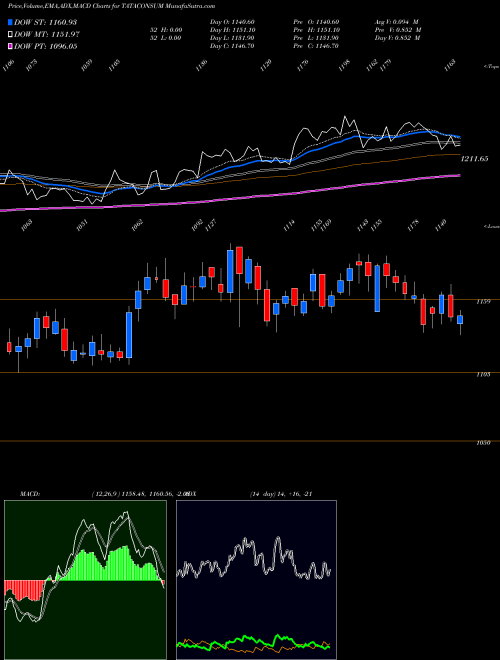The height and width of the screenshot is (660, 500).
Task: Click the 1092 low price marker
Action: pyautogui.click(x=197, y=225)
